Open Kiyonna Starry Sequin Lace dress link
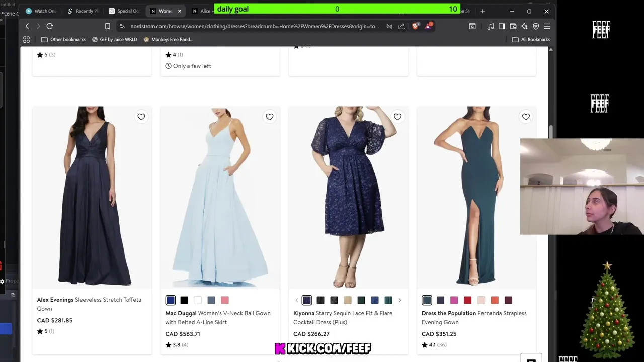644x362 pixels. click(x=343, y=318)
